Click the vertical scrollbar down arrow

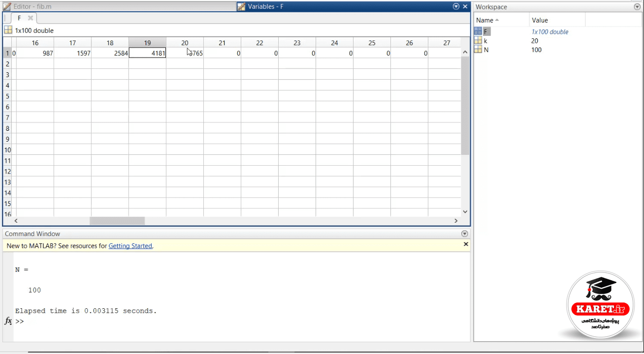[x=465, y=212]
